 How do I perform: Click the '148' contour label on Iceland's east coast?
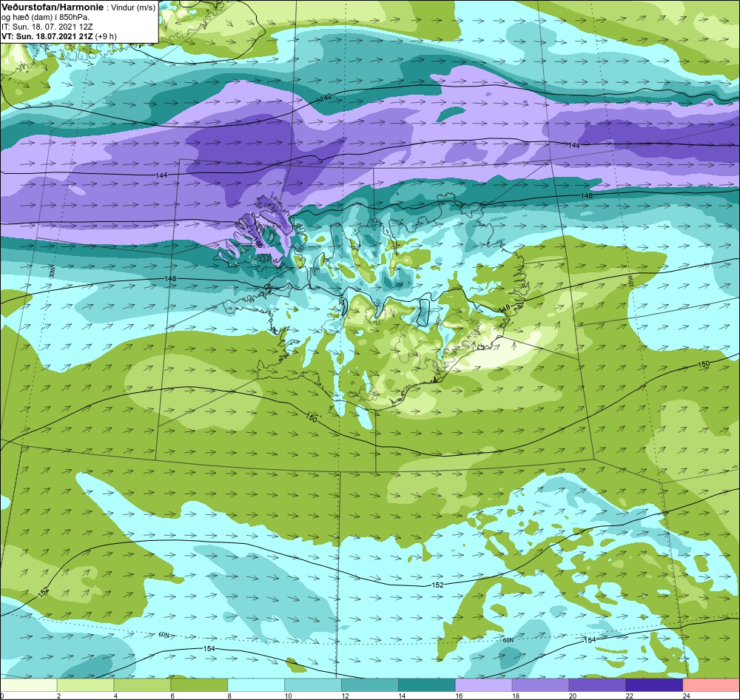(x=505, y=308)
